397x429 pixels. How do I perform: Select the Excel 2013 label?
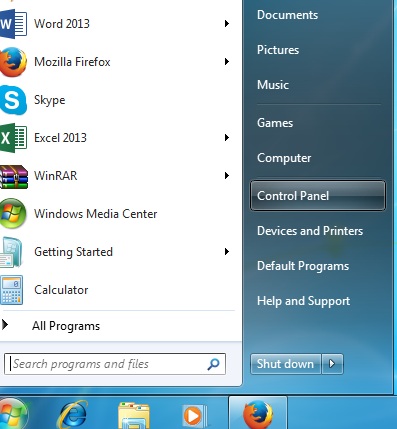tap(60, 138)
